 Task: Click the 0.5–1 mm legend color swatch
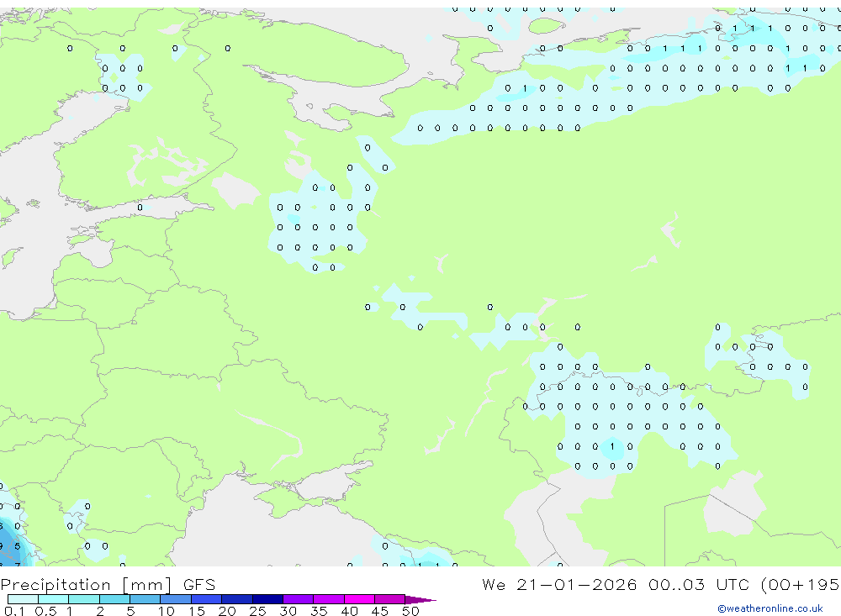54,599
